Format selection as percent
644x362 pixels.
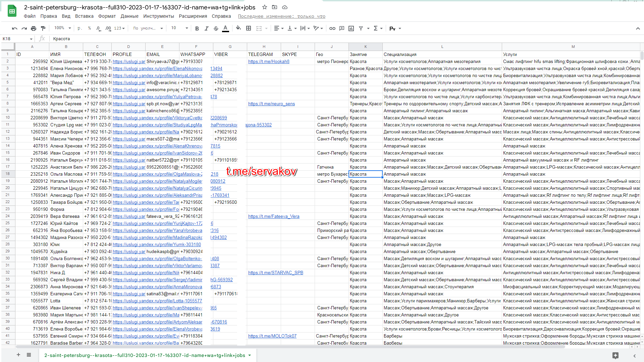click(90, 28)
